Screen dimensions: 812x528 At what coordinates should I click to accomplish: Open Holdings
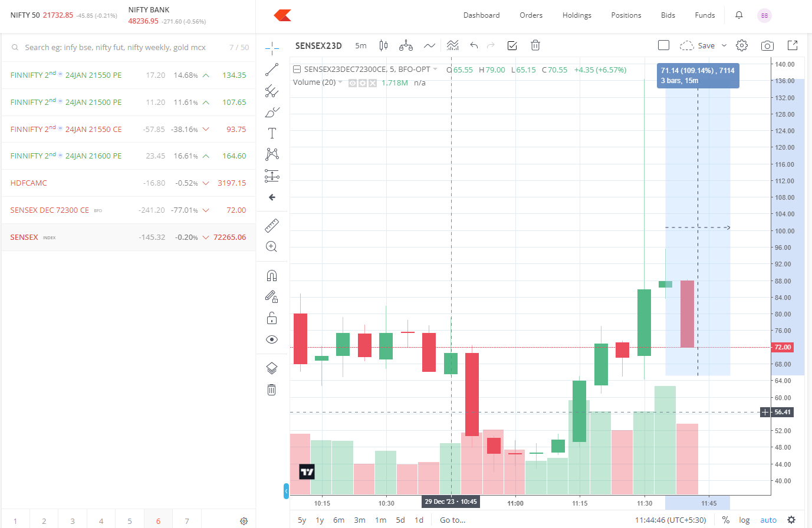click(577, 15)
